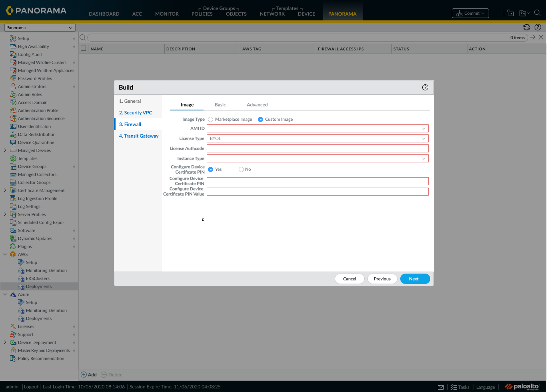Select the Marketplace Image radio button
Image resolution: width=547 pixels, height=392 pixels.
210,119
